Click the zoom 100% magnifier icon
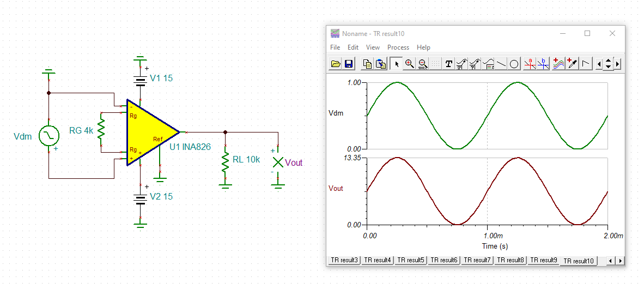 [422, 64]
